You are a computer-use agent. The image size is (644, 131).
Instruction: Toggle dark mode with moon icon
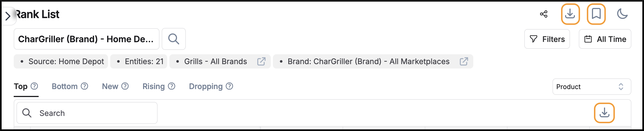click(622, 14)
